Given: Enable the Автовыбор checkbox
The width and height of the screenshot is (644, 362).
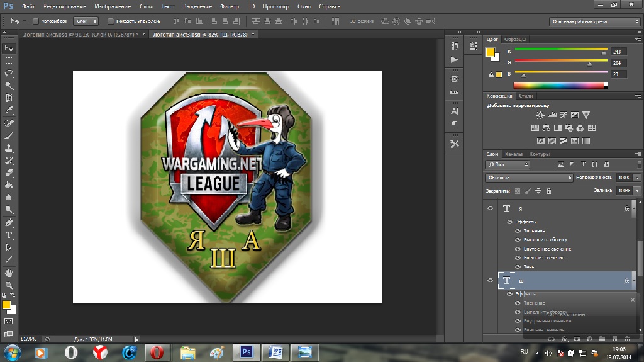Looking at the screenshot, I should pyautogui.click(x=35, y=21).
